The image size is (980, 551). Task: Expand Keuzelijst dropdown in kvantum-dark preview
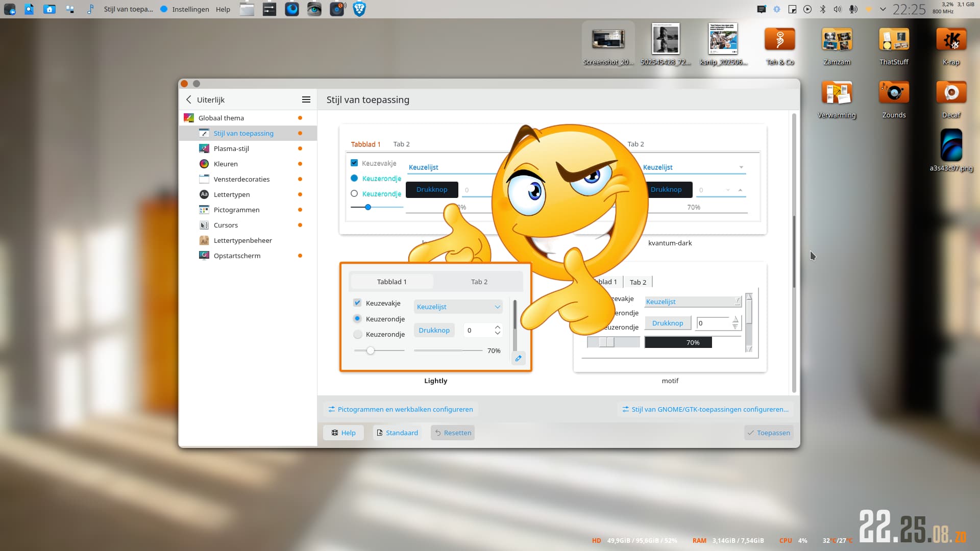click(694, 167)
